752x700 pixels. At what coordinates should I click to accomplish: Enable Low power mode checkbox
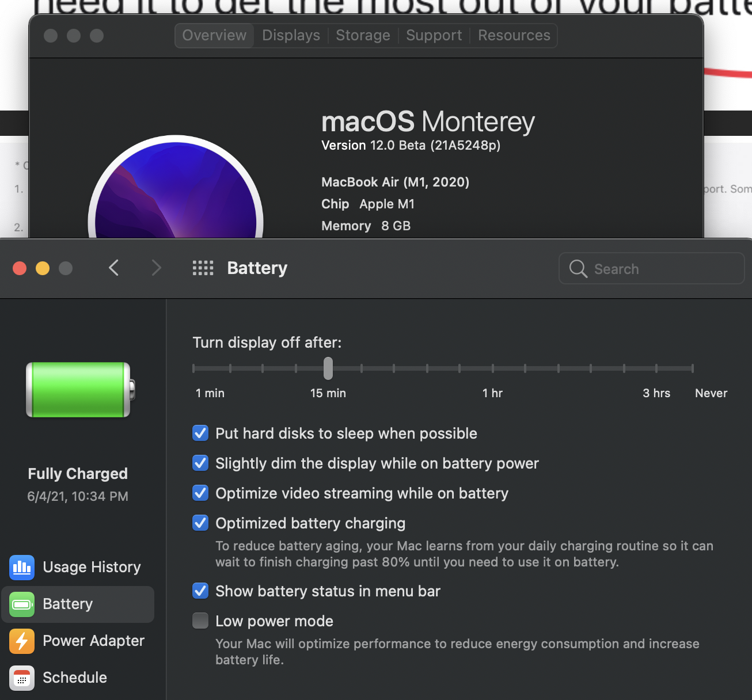(x=200, y=621)
